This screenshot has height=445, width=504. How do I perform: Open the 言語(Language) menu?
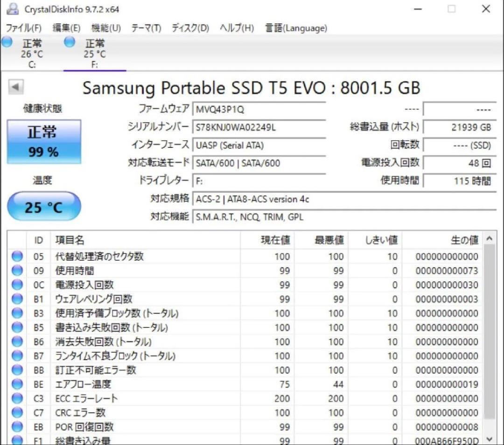pos(295,28)
